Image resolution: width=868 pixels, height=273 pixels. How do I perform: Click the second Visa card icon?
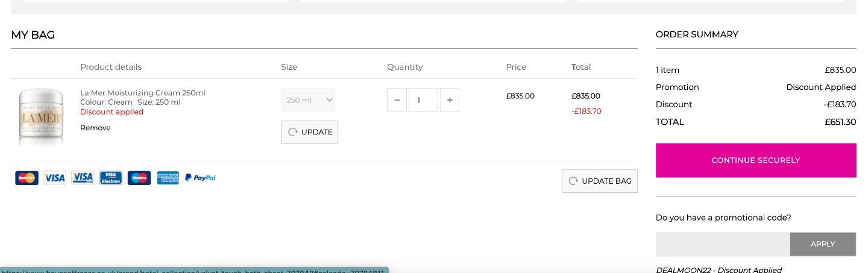(83, 178)
